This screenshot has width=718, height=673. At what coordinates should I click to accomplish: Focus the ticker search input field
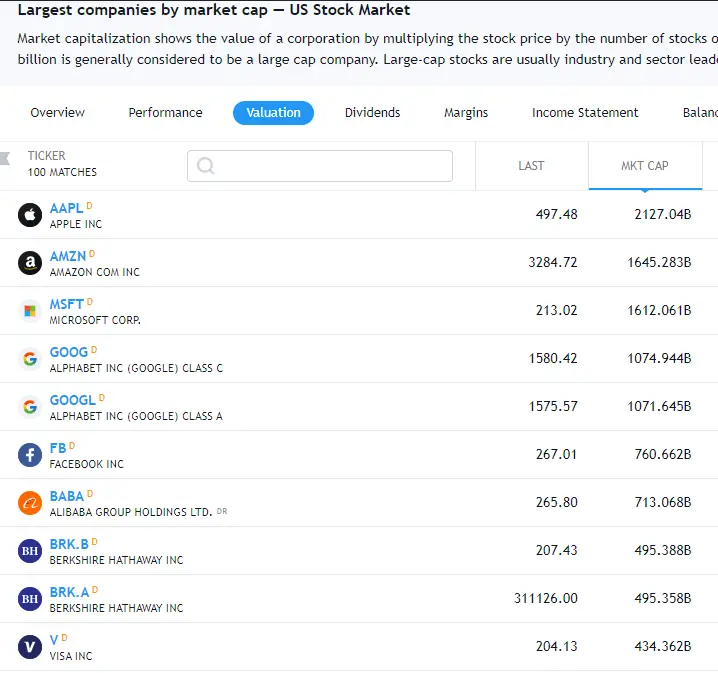click(320, 166)
